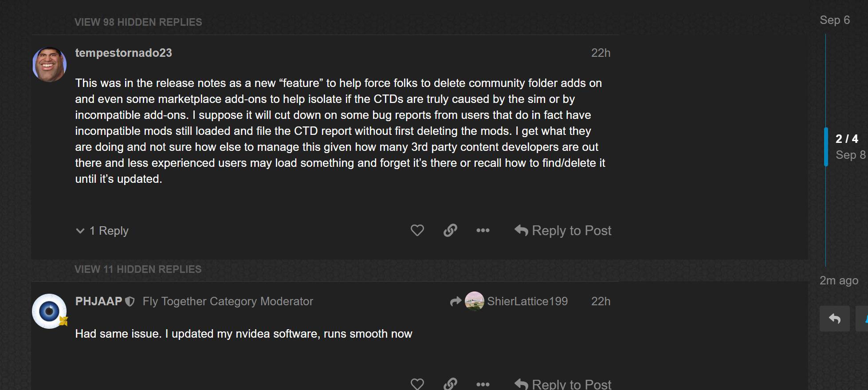Jump to Sep 6 on timeline
The image size is (868, 390).
(x=834, y=20)
